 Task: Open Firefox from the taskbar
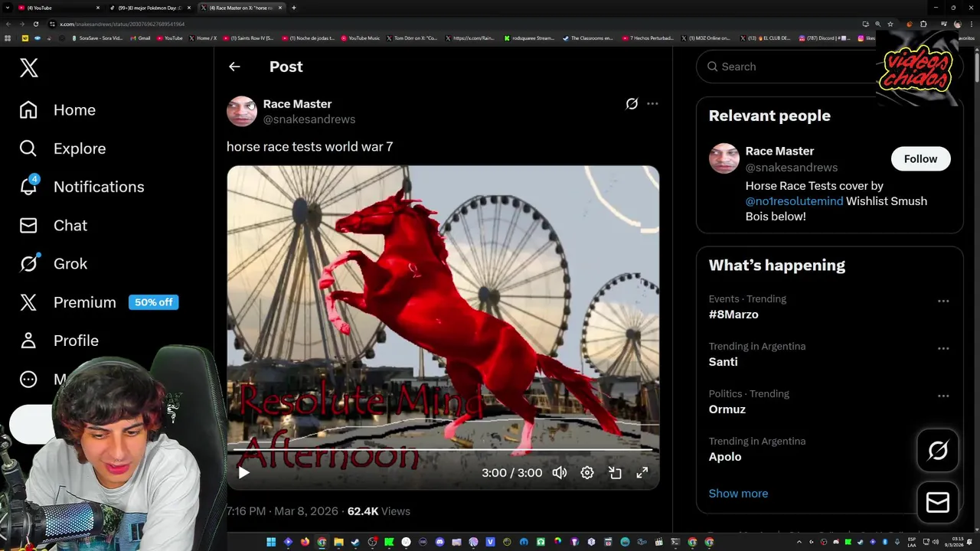tap(305, 543)
